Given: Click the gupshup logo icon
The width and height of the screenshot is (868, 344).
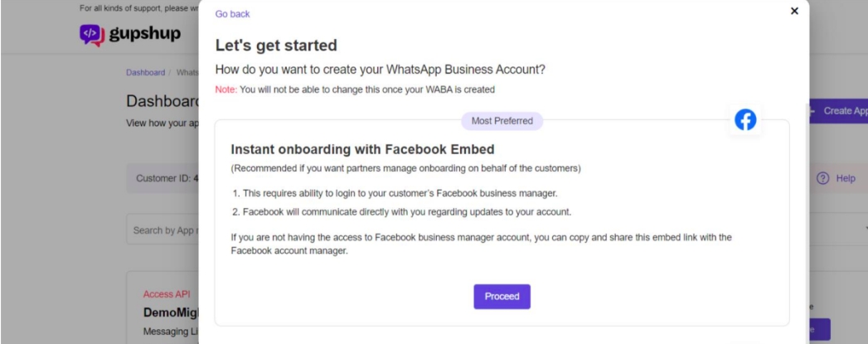Looking at the screenshot, I should [92, 35].
